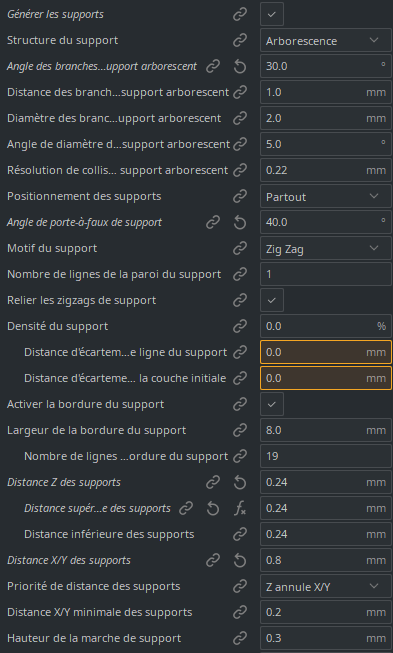Click the Densité du support percentage field
The image size is (393, 653).
pyautogui.click(x=326, y=326)
